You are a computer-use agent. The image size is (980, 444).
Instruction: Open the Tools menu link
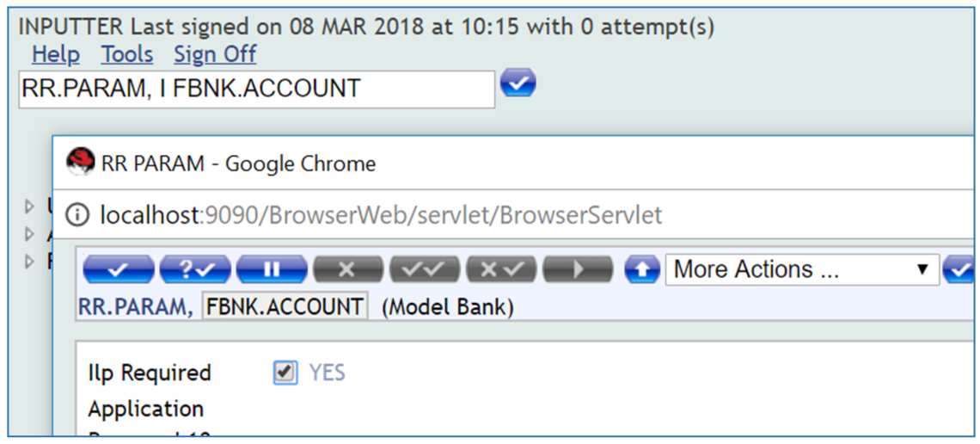click(127, 54)
